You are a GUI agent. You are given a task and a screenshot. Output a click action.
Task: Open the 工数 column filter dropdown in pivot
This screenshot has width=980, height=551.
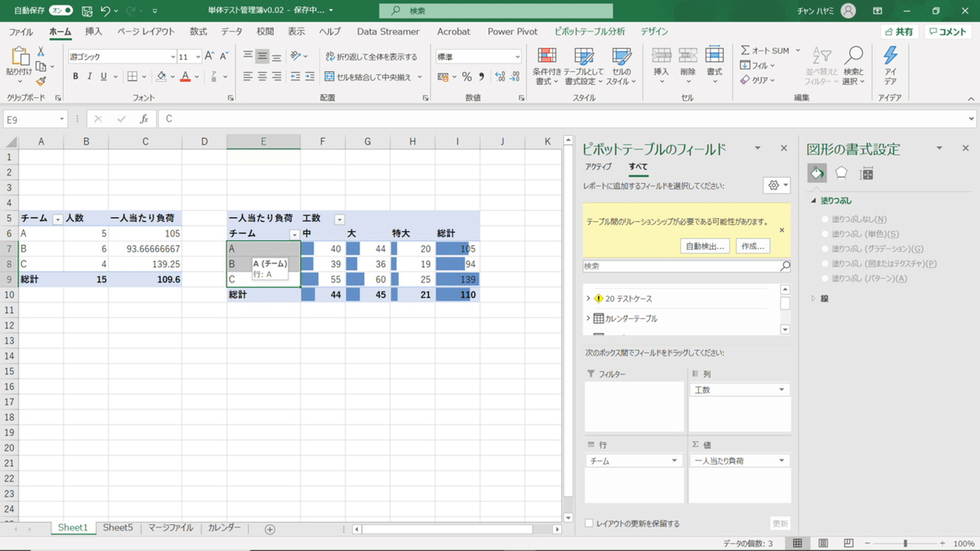[340, 219]
